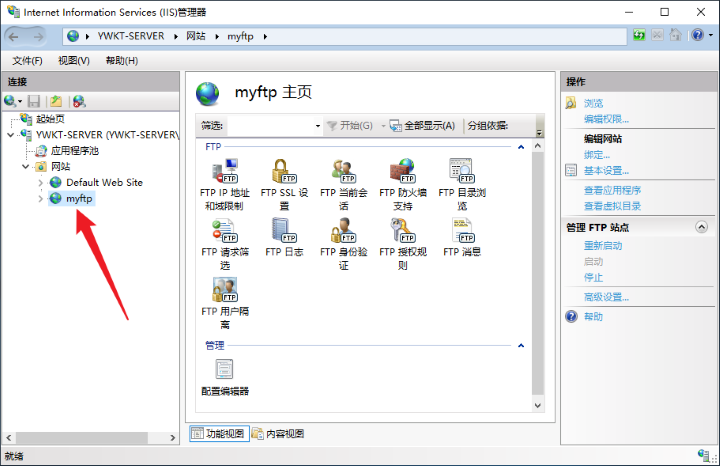Click the 绑定... link
Viewport: 720px width, 466px height.
[596, 155]
